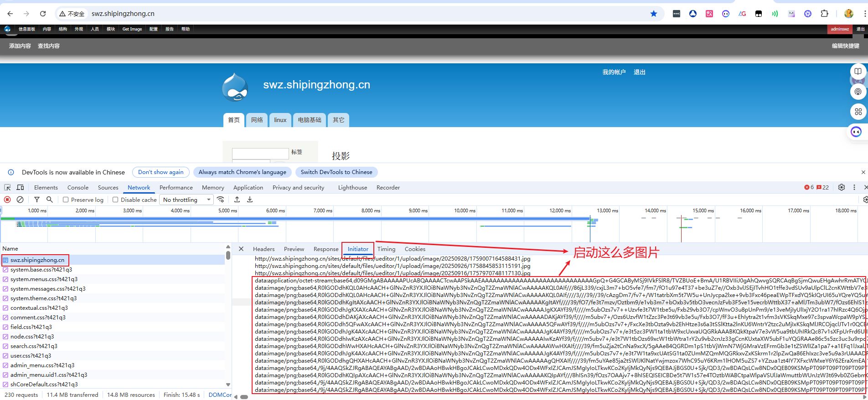Enable the Disable cache checkbox
Screen dimensions: 868x400
tap(115, 200)
